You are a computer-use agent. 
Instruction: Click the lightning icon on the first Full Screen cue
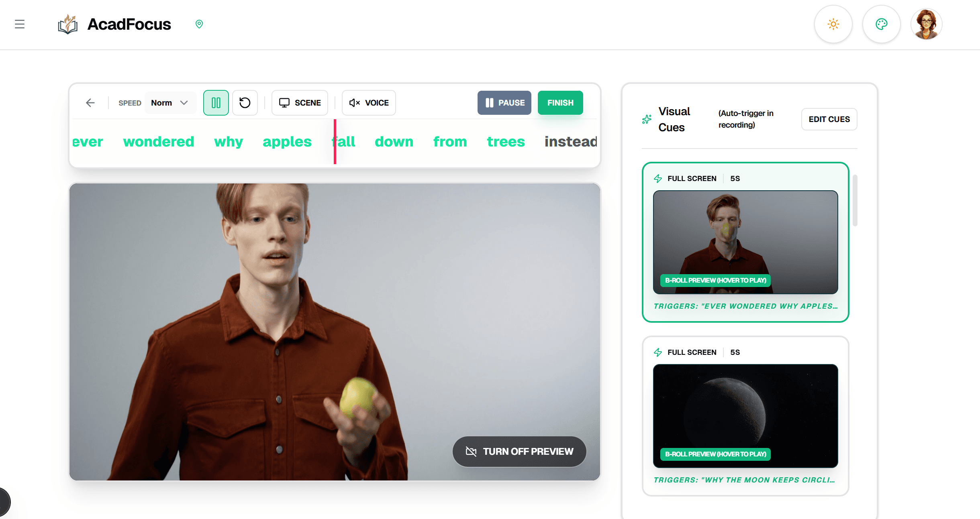click(x=658, y=179)
